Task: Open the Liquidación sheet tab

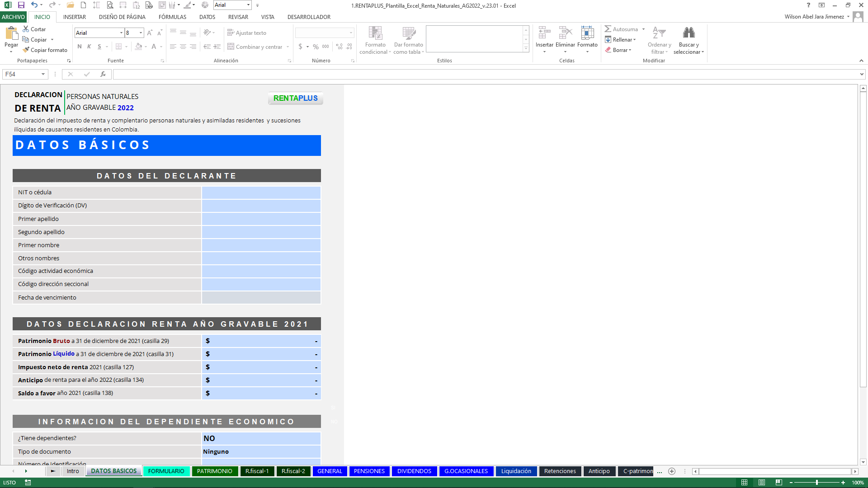Action: click(516, 471)
